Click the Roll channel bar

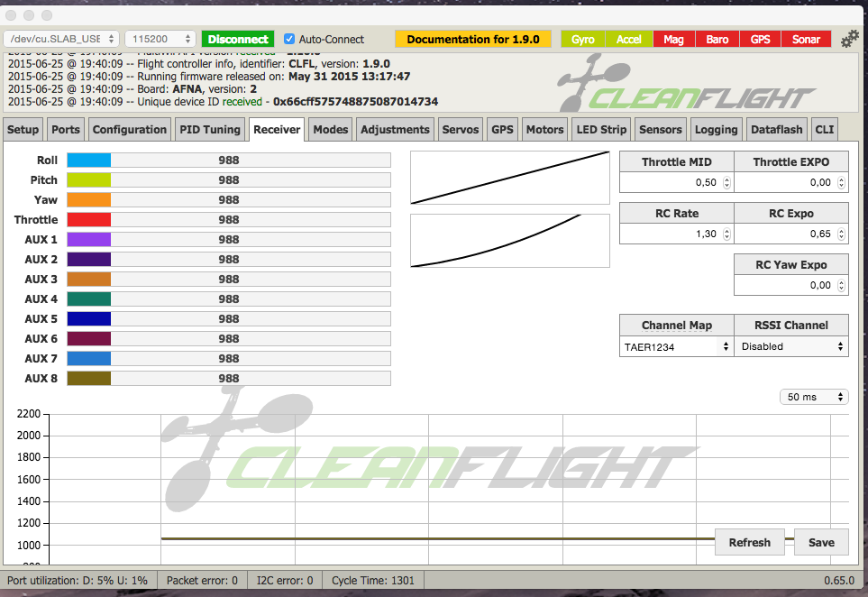tap(229, 160)
